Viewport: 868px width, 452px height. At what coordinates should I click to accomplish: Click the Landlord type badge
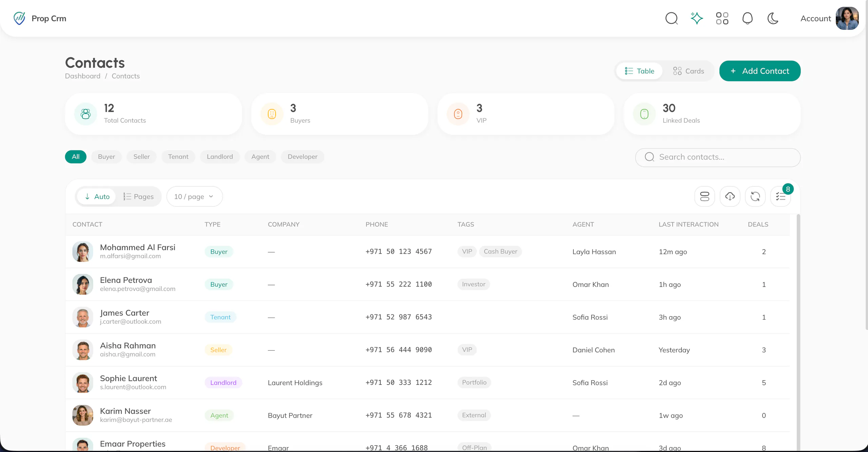pyautogui.click(x=223, y=383)
